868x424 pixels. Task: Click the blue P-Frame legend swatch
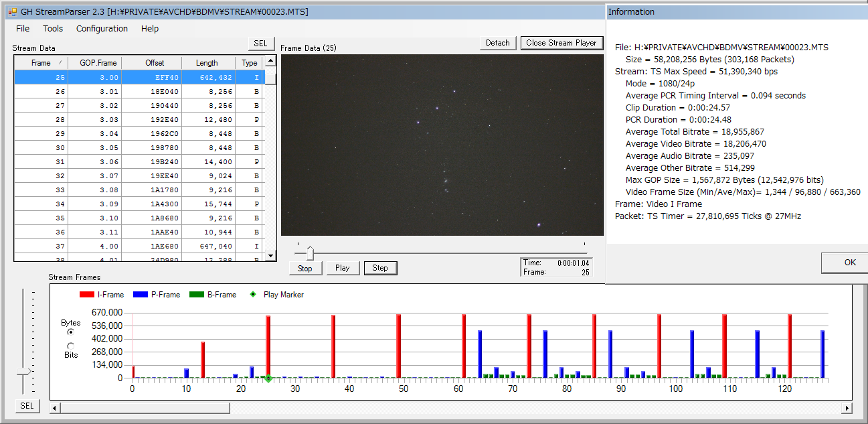140,295
